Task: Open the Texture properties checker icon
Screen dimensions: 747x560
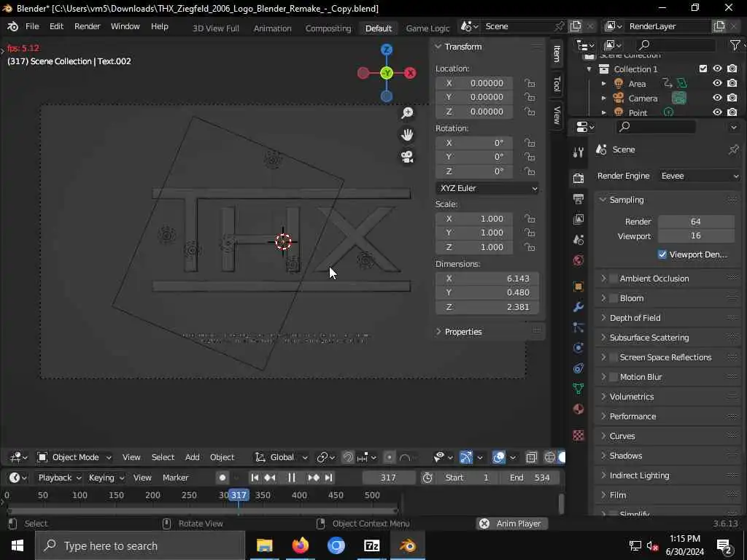Action: coord(578,435)
